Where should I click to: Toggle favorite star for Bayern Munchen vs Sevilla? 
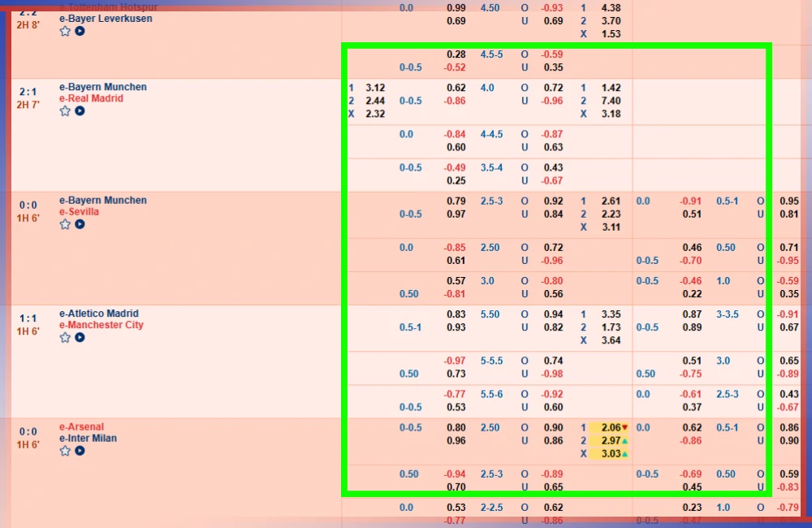click(65, 224)
